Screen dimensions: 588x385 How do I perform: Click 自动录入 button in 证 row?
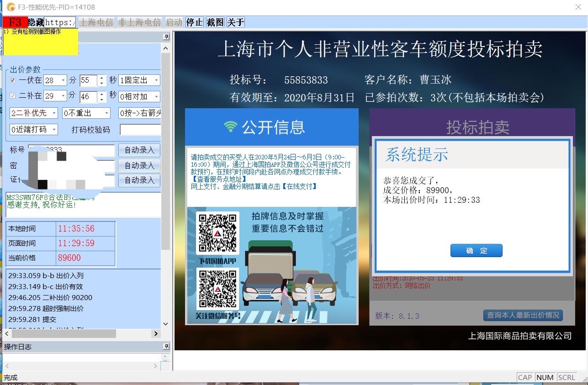tap(139, 180)
